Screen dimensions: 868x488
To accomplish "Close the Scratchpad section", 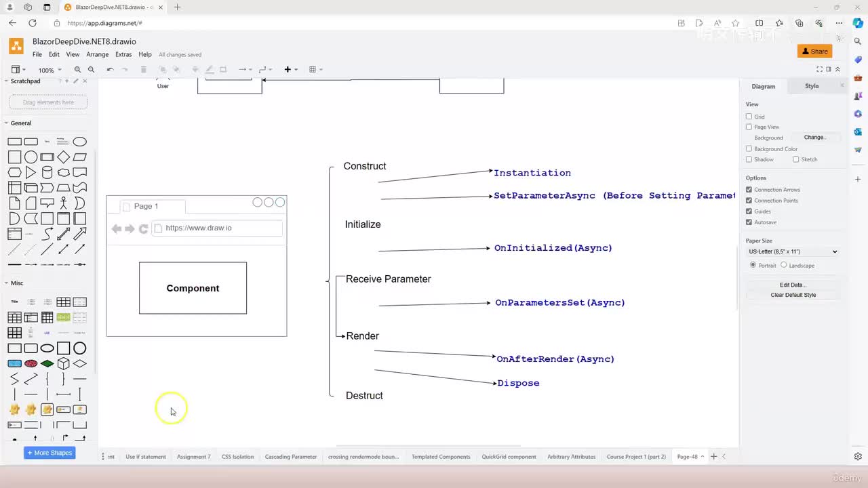I will point(85,81).
